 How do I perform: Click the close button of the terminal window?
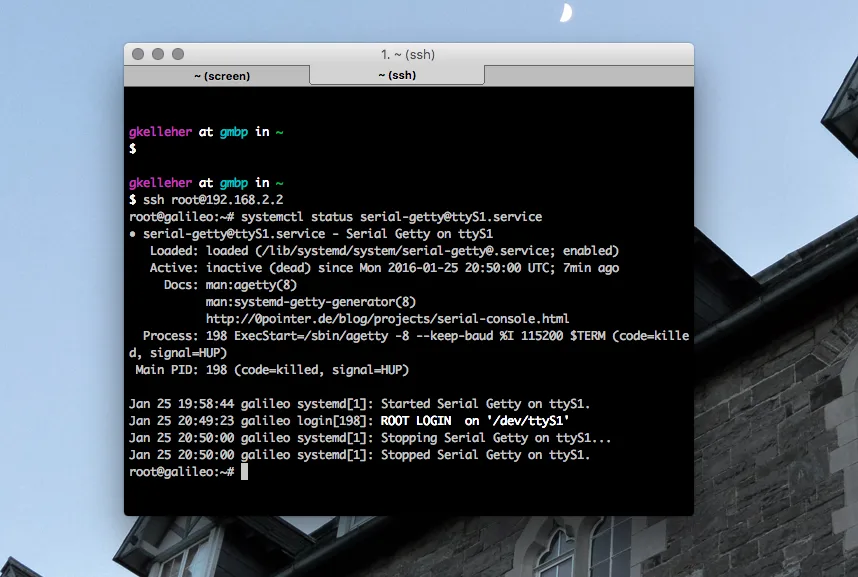pyautogui.click(x=138, y=54)
